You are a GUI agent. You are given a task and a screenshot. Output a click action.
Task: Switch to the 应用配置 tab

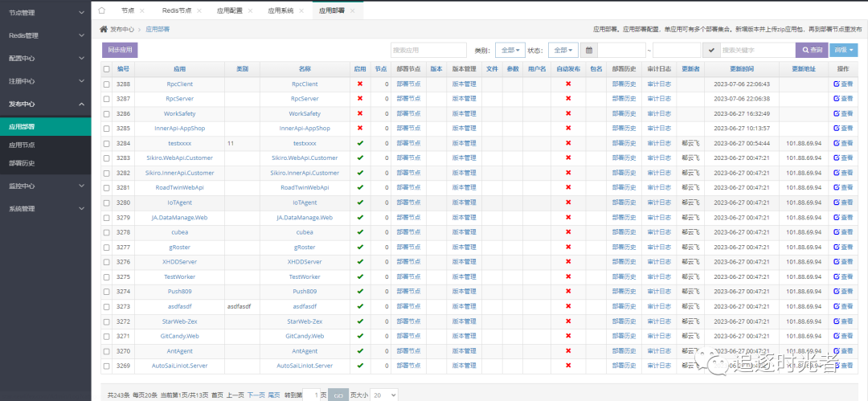point(229,10)
